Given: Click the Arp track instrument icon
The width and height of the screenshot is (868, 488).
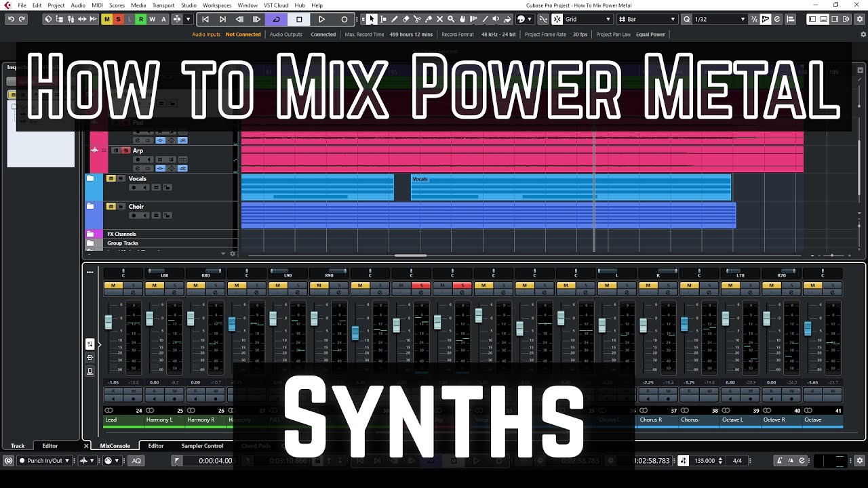Looking at the screenshot, I should tap(95, 150).
